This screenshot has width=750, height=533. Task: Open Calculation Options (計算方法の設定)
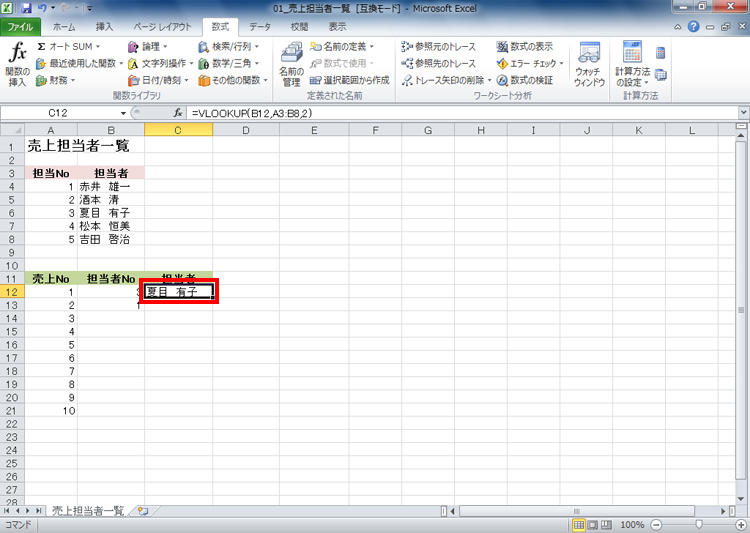tap(632, 65)
